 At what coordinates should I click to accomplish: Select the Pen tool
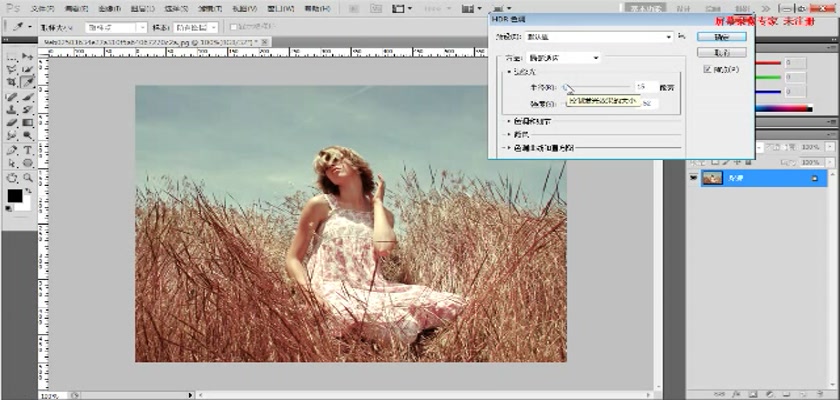tap(11, 150)
